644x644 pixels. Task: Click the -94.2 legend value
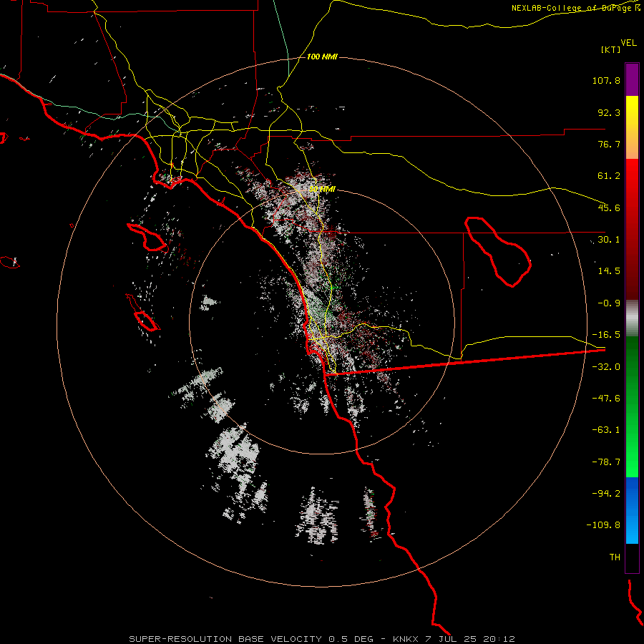click(x=606, y=494)
